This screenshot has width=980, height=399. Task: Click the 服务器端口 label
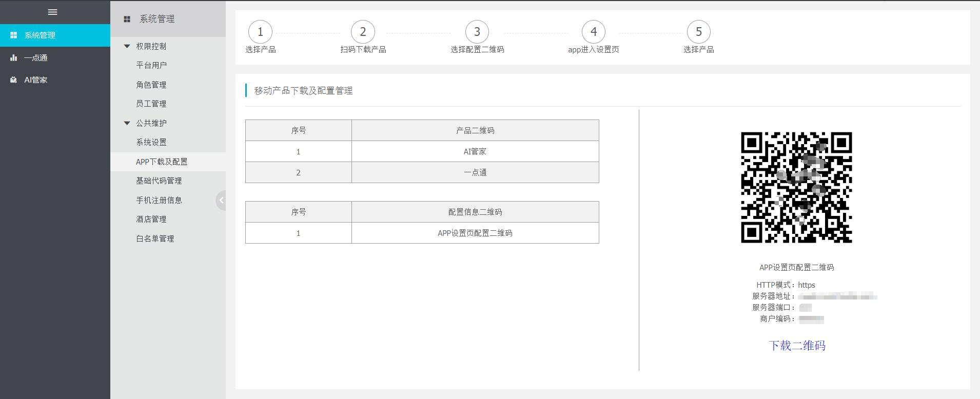774,308
